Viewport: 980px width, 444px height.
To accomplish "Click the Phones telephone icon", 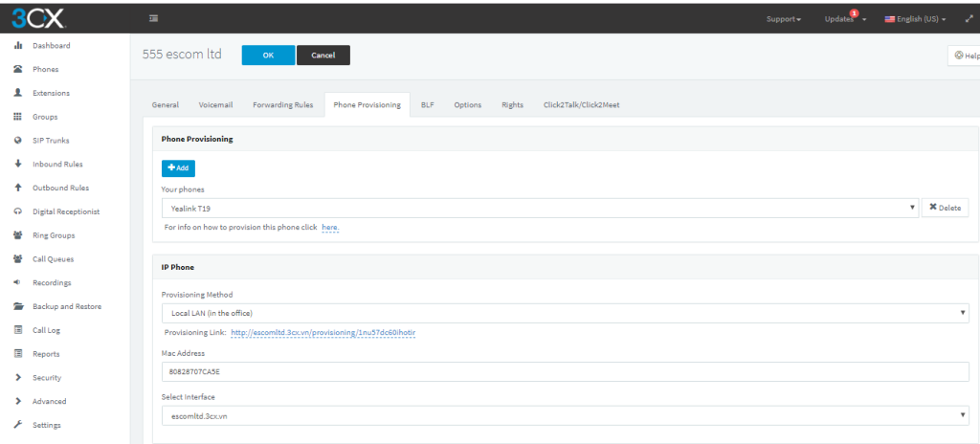I will 18,70.
